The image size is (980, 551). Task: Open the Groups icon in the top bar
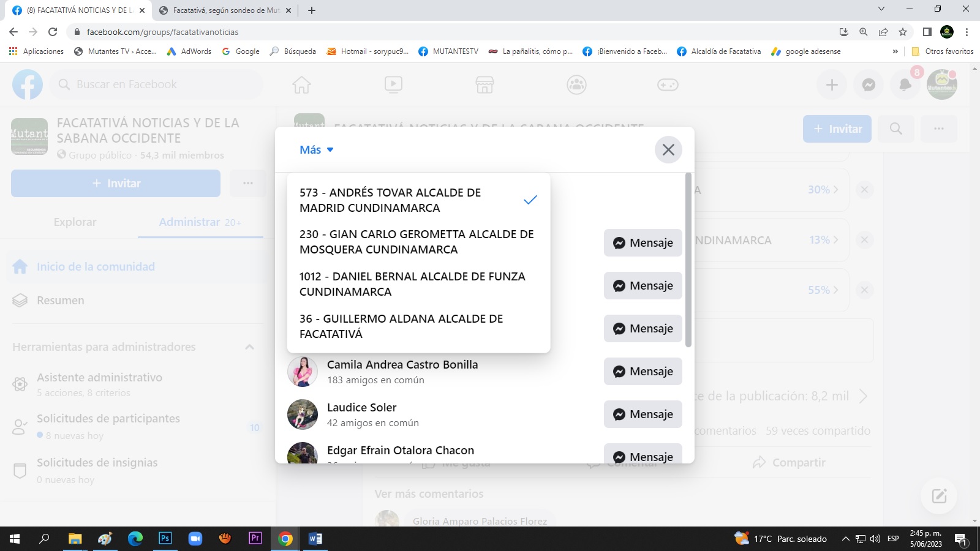click(x=576, y=84)
